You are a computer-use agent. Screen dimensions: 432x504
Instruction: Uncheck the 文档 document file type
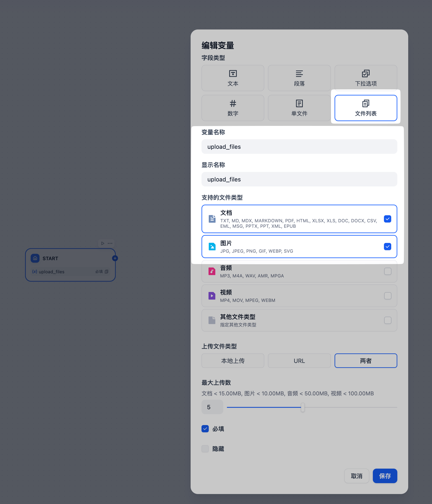[387, 219]
